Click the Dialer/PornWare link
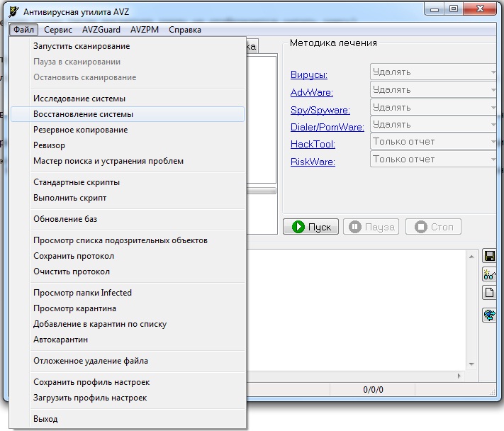 [327, 128]
